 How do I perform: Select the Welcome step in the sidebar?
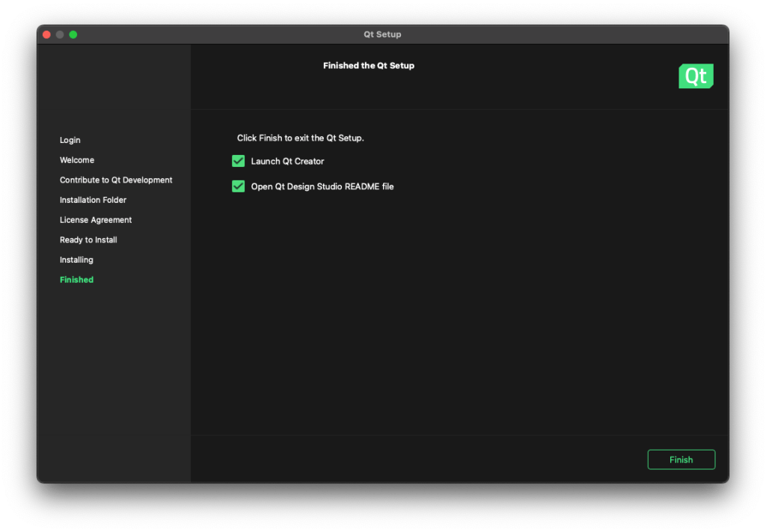coord(77,160)
